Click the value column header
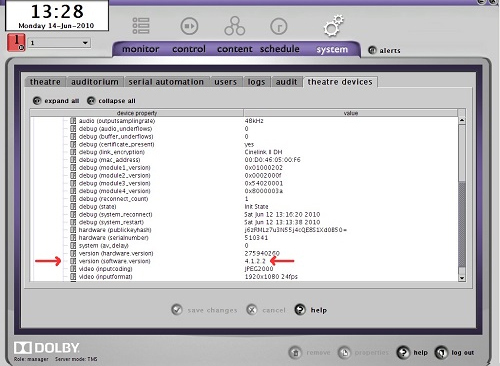The height and width of the screenshot is (366, 500). pos(351,113)
